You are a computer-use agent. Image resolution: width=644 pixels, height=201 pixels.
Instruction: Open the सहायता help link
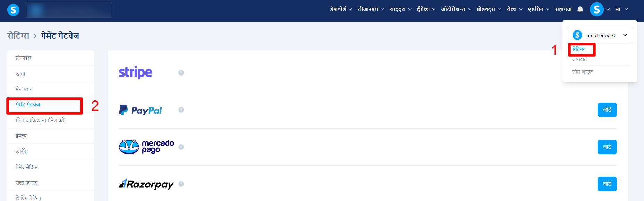click(563, 9)
